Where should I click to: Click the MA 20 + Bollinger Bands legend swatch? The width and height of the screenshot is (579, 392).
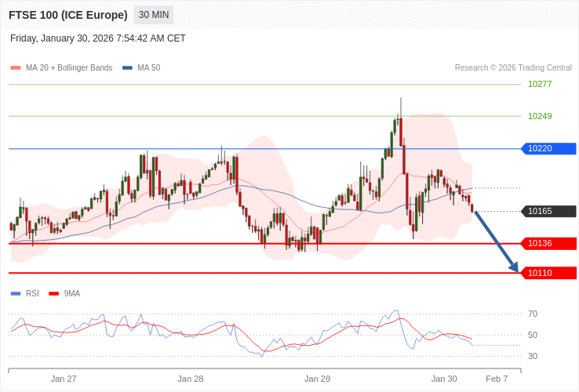coord(16,68)
